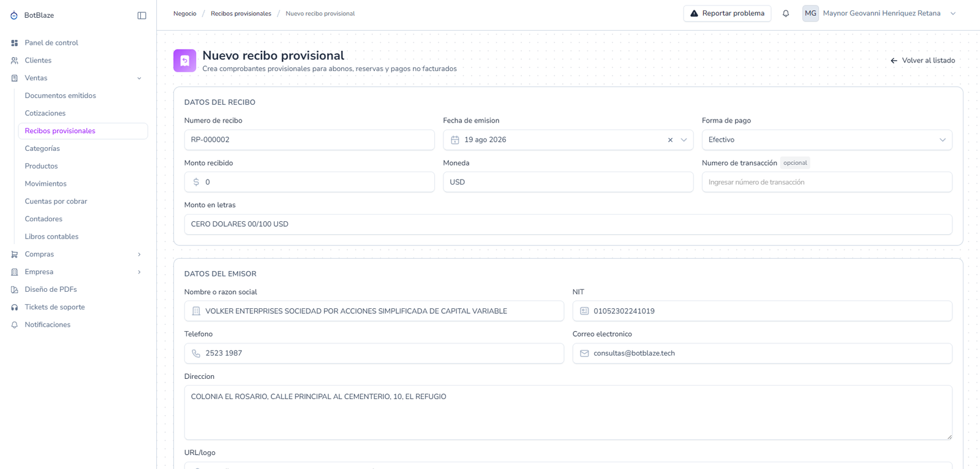This screenshot has width=980, height=469.
Task: Click the BotBlaze logo icon
Action: point(14,15)
